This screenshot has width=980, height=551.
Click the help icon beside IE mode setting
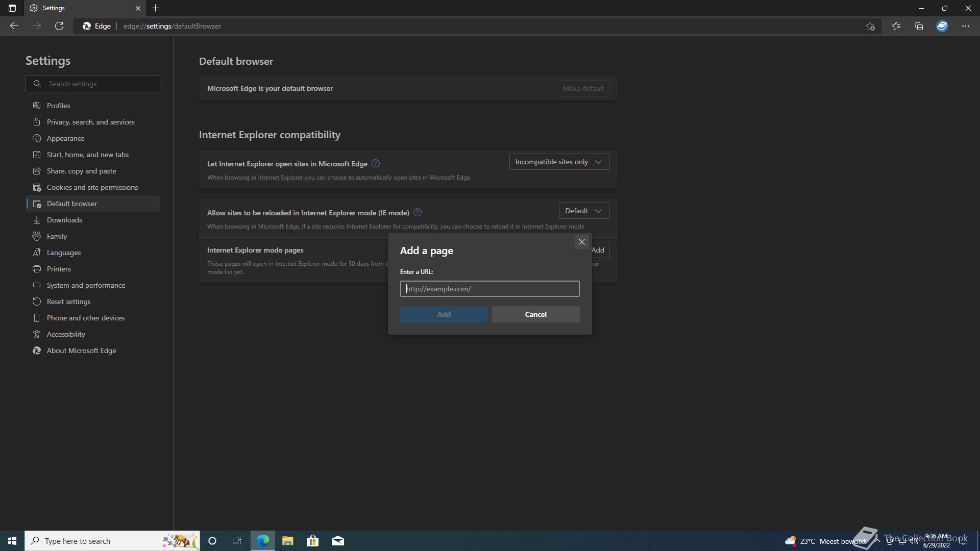(x=418, y=212)
